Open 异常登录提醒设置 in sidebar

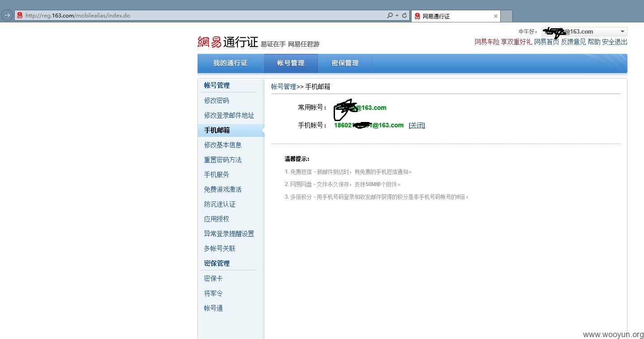click(x=229, y=234)
